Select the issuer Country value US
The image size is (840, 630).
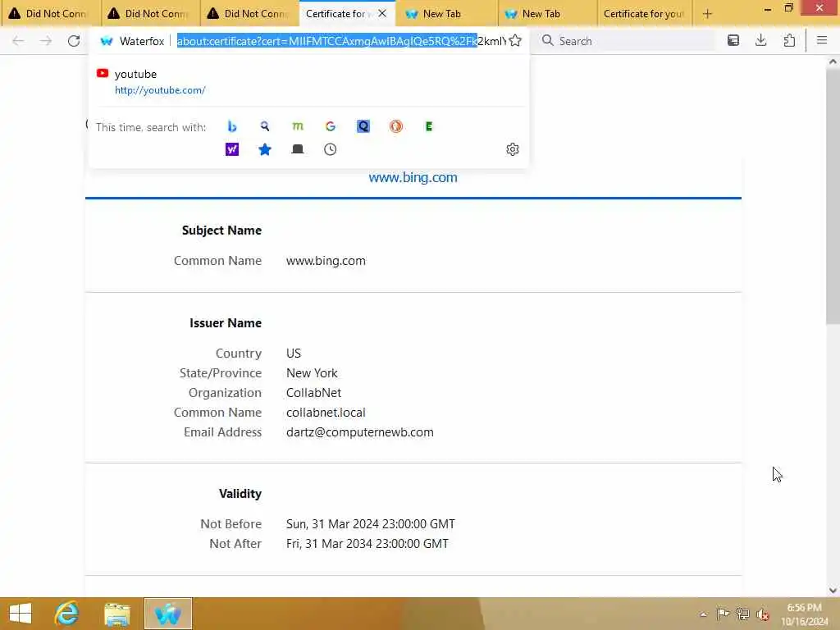click(294, 354)
